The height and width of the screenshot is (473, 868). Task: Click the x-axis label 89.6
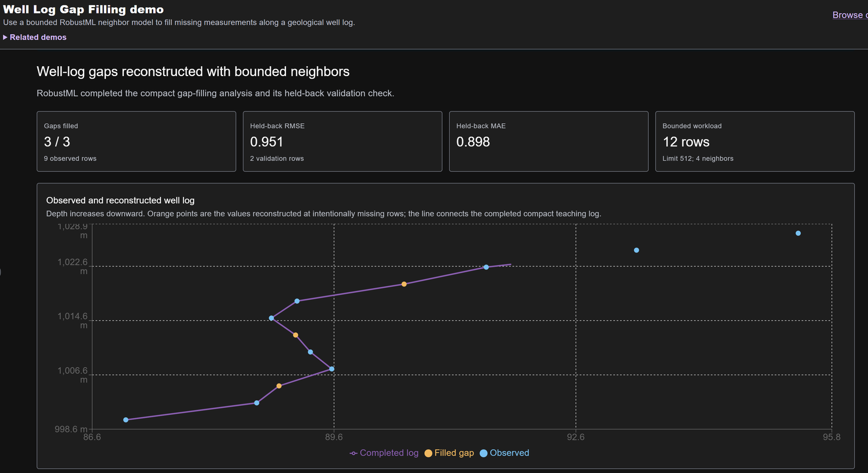(334, 437)
